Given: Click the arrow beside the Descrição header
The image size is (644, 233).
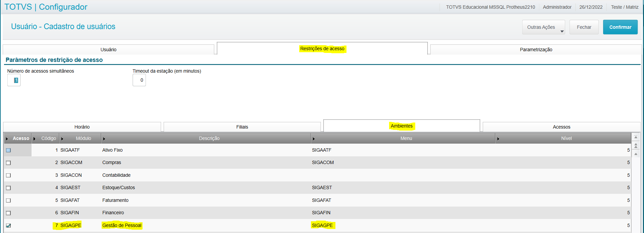Looking at the screenshot, I should (x=104, y=139).
